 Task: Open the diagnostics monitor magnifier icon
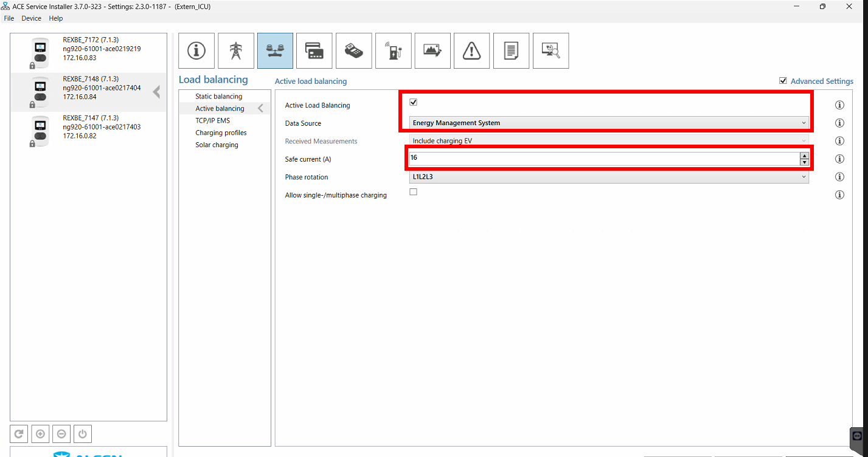(x=550, y=50)
